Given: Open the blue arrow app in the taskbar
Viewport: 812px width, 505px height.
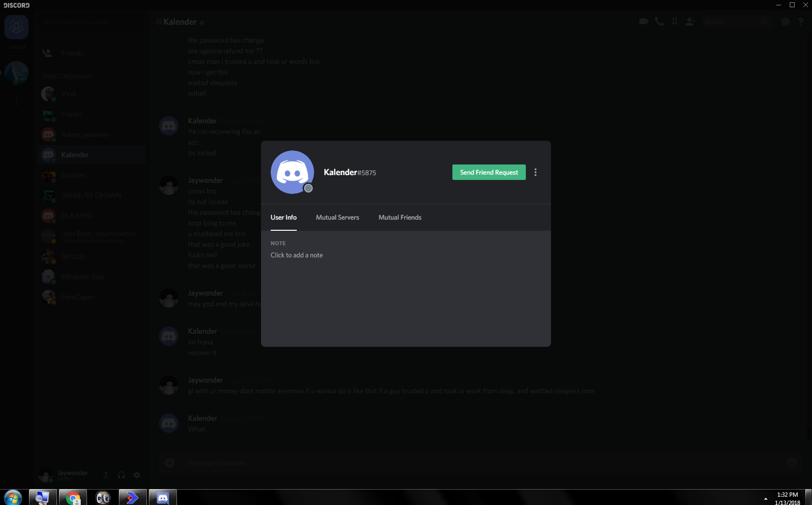Looking at the screenshot, I should (133, 497).
